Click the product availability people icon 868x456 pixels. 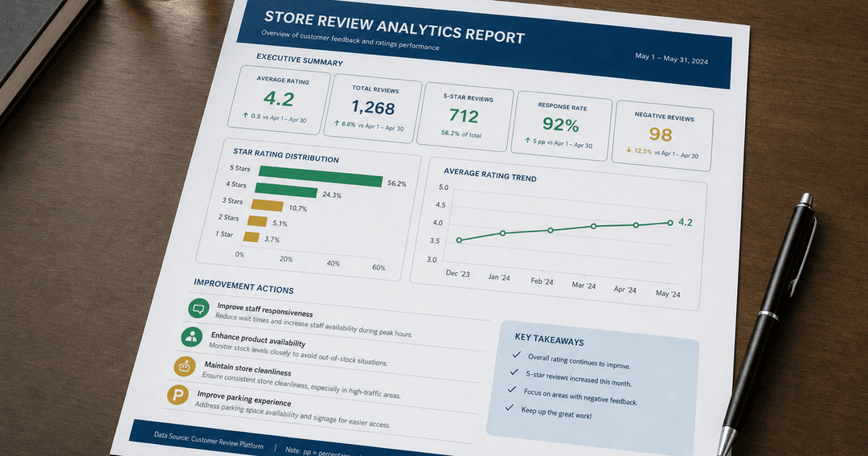(x=191, y=336)
